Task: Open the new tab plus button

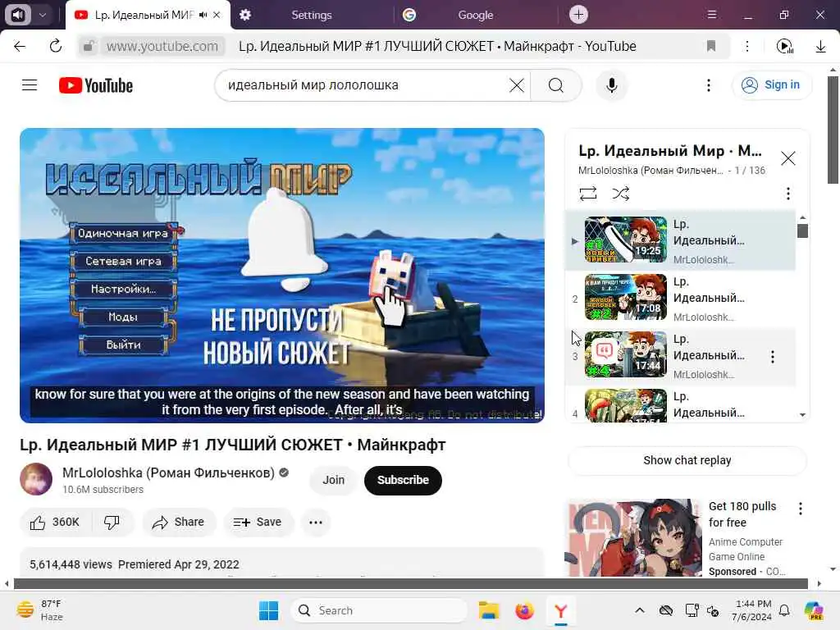Action: pyautogui.click(x=578, y=15)
